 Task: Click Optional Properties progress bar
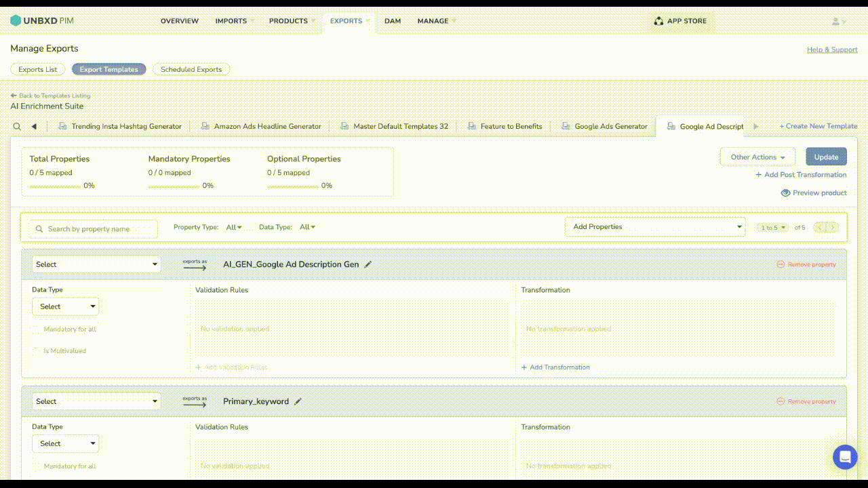292,186
